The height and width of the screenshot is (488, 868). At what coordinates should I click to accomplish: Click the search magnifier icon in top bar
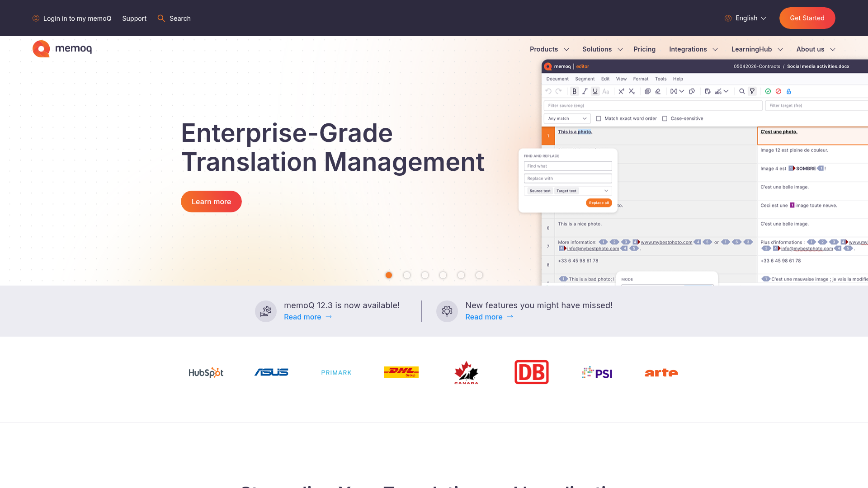(161, 18)
